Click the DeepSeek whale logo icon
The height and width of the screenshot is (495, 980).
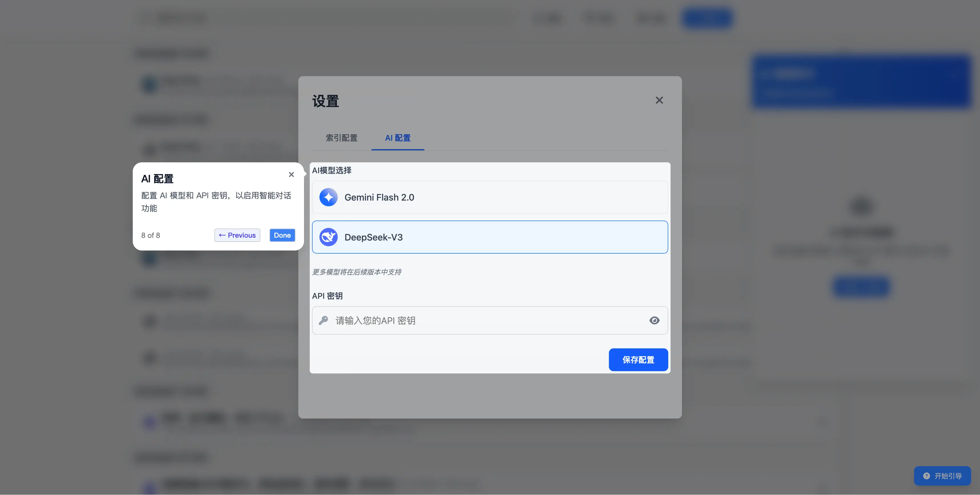click(x=328, y=237)
